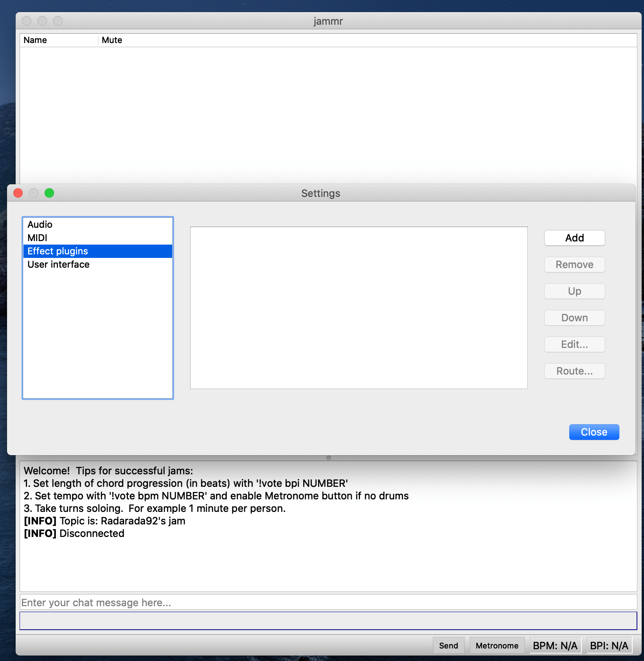
Task: Open plugin editor with Edit... button
Action: point(574,344)
